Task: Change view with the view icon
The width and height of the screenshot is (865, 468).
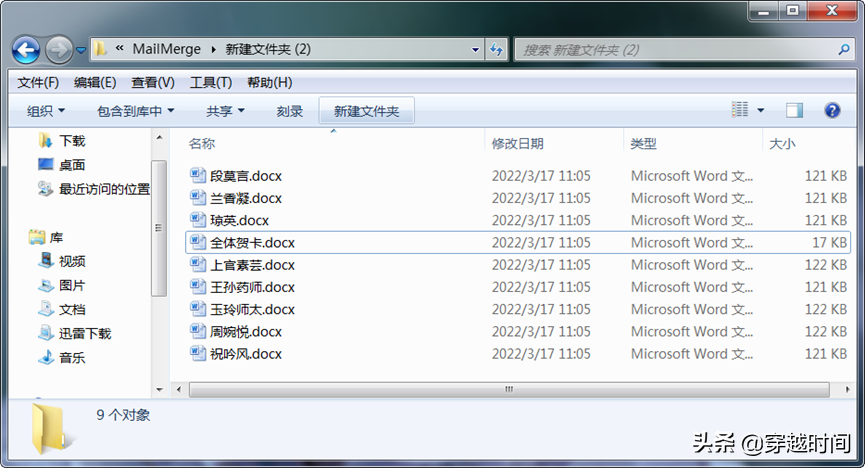Action: click(x=740, y=110)
